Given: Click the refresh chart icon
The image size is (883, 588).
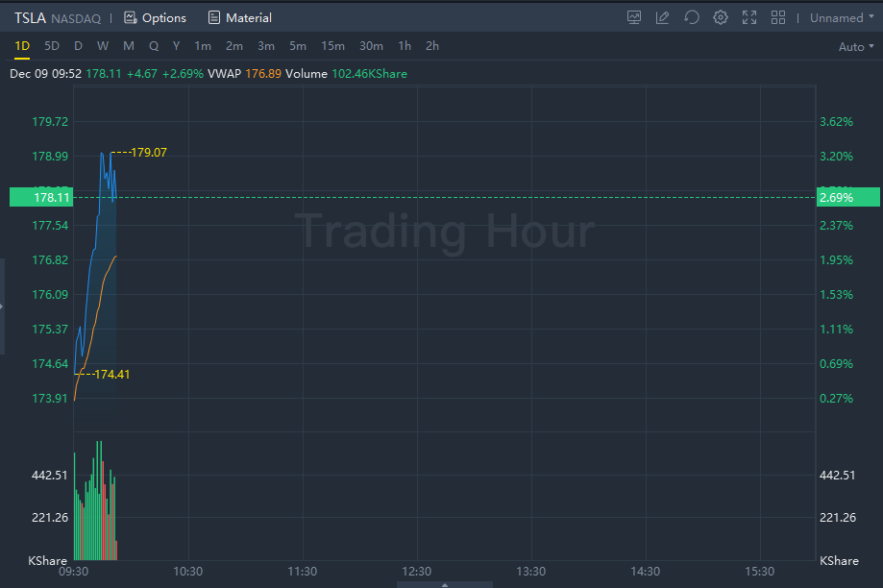Looking at the screenshot, I should 692,18.
